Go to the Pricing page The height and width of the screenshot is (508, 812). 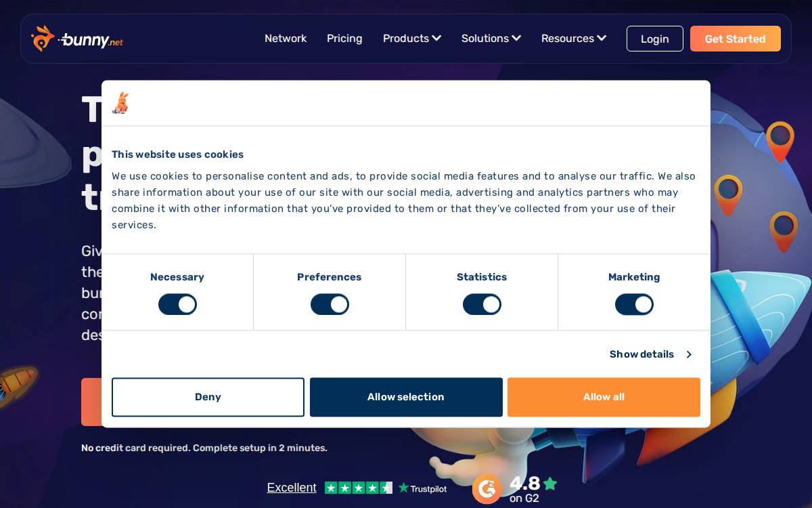tap(344, 39)
